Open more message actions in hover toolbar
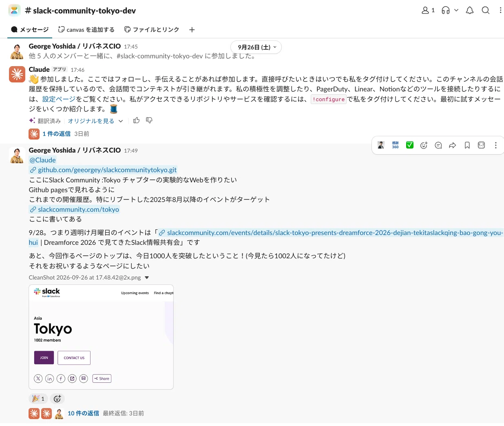Screen dimensions: 504x426 click(496, 145)
